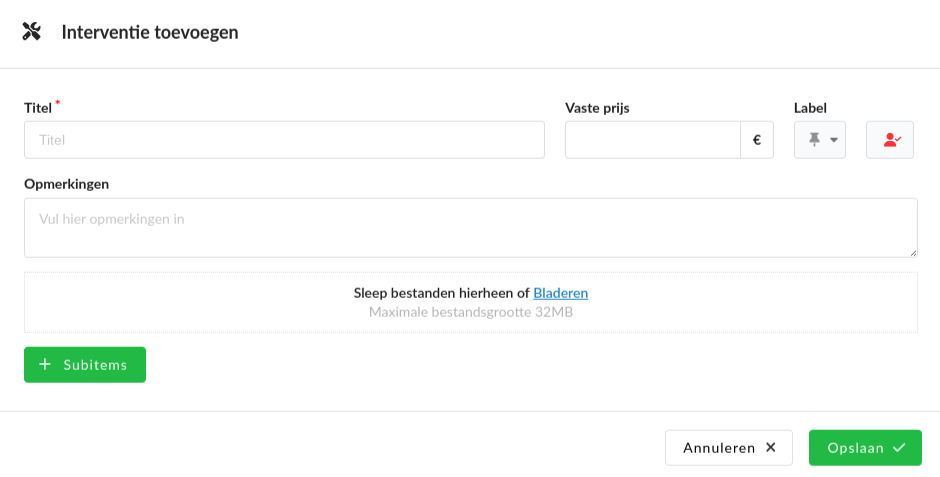Click inside the Opmerkingen textarea
Screen dimensions: 940x477
471,228
